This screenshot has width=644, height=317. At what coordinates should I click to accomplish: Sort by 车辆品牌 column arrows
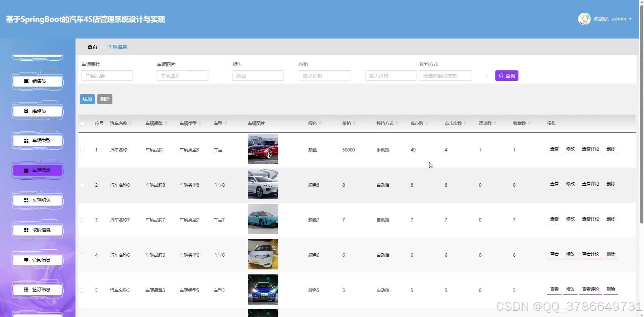[x=166, y=123]
